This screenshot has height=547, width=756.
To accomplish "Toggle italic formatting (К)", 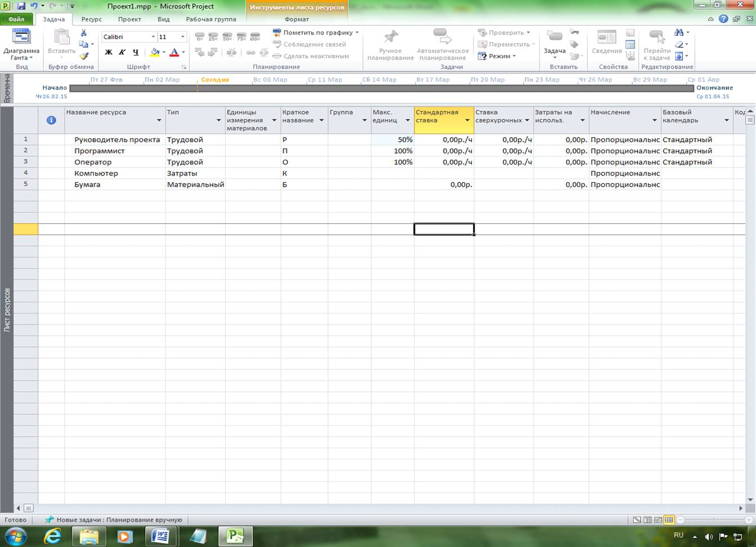I will (x=122, y=52).
